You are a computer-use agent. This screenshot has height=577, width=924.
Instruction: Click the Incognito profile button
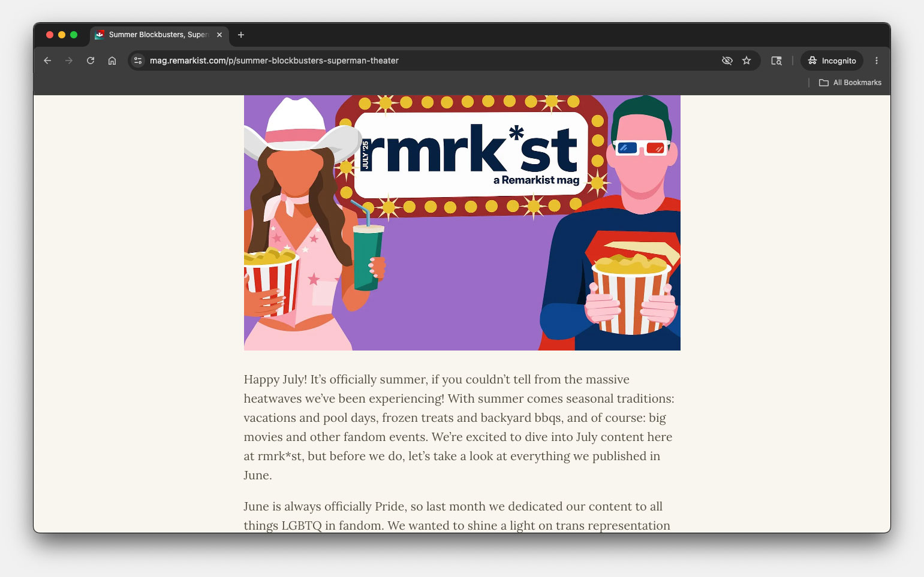(832, 61)
